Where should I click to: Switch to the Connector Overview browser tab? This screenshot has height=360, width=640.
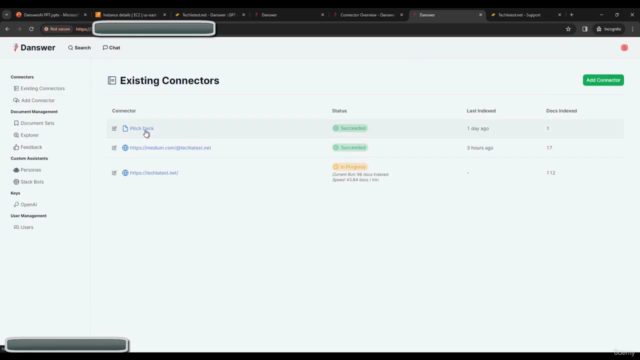tap(367, 15)
